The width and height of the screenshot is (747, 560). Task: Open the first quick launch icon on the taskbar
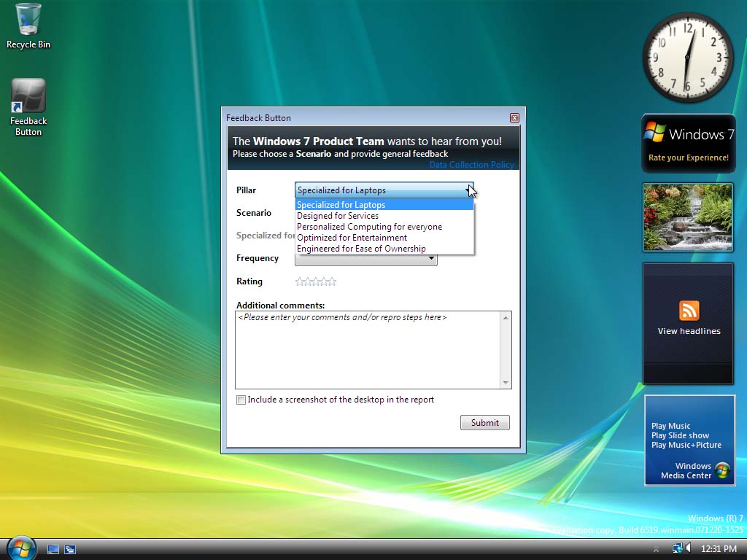click(x=53, y=548)
